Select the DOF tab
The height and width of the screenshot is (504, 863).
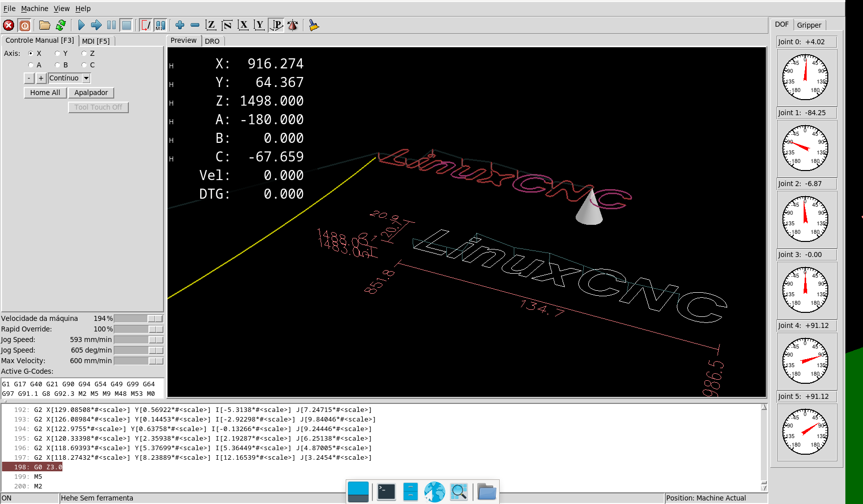782,24
